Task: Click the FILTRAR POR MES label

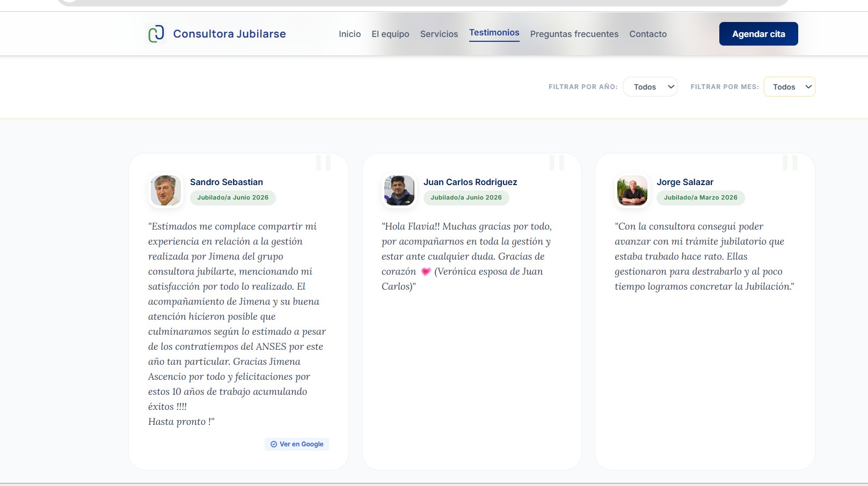Action: pos(725,87)
